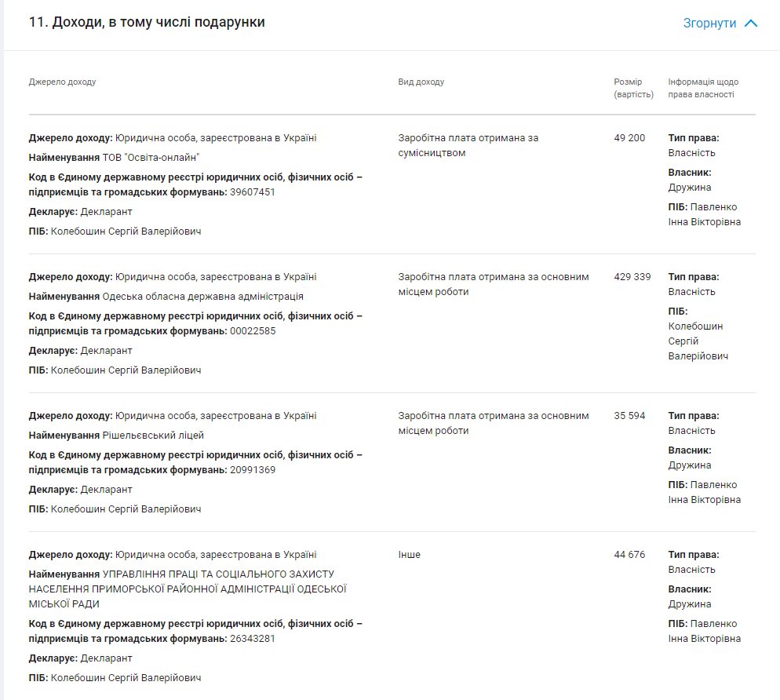This screenshot has height=700, width=780.
Task: Click the Інформація щодо права власності header
Action: coord(703,88)
